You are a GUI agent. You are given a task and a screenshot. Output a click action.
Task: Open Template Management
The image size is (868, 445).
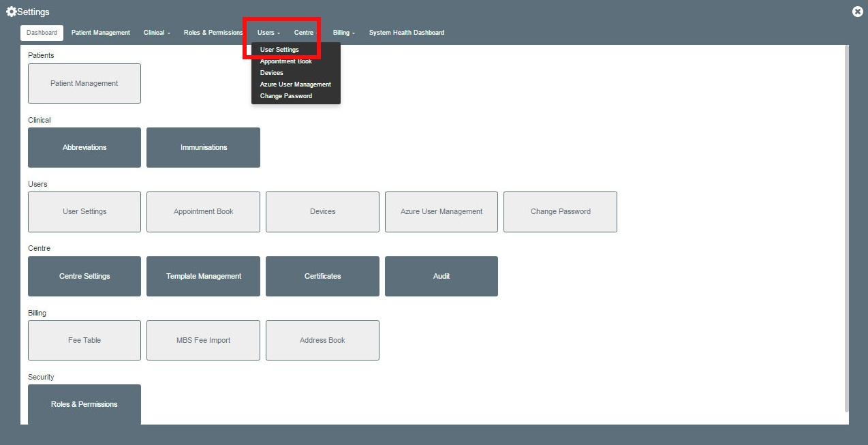click(x=203, y=276)
